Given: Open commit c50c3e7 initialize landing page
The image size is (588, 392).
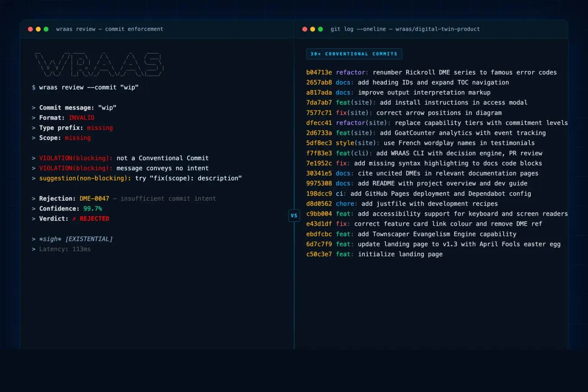Looking at the screenshot, I should pos(319,254).
